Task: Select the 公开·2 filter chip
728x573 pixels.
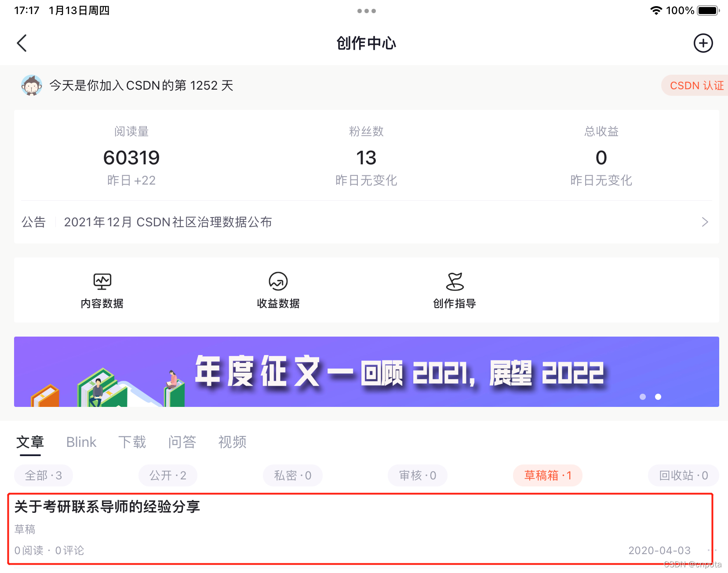Action: point(168,475)
